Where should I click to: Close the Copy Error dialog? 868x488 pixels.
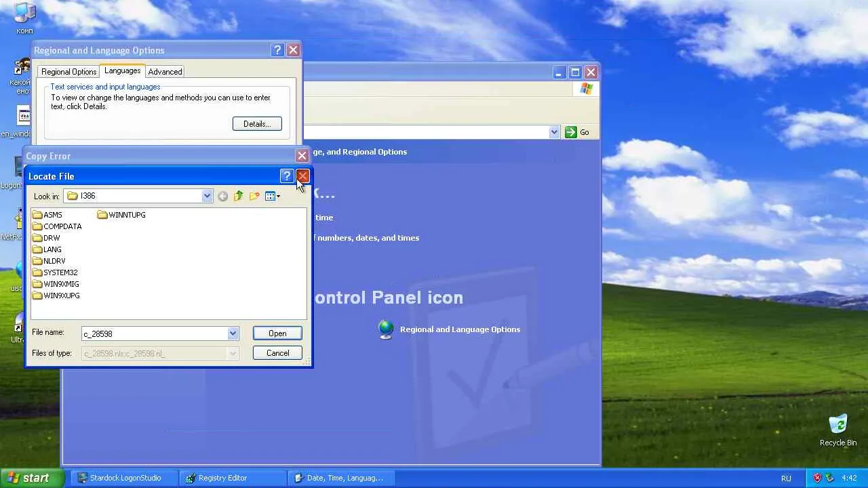302,156
